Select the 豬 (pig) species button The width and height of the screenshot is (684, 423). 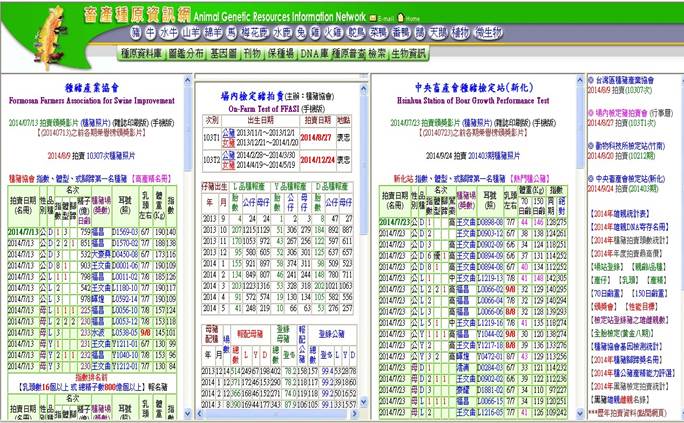tap(137, 33)
